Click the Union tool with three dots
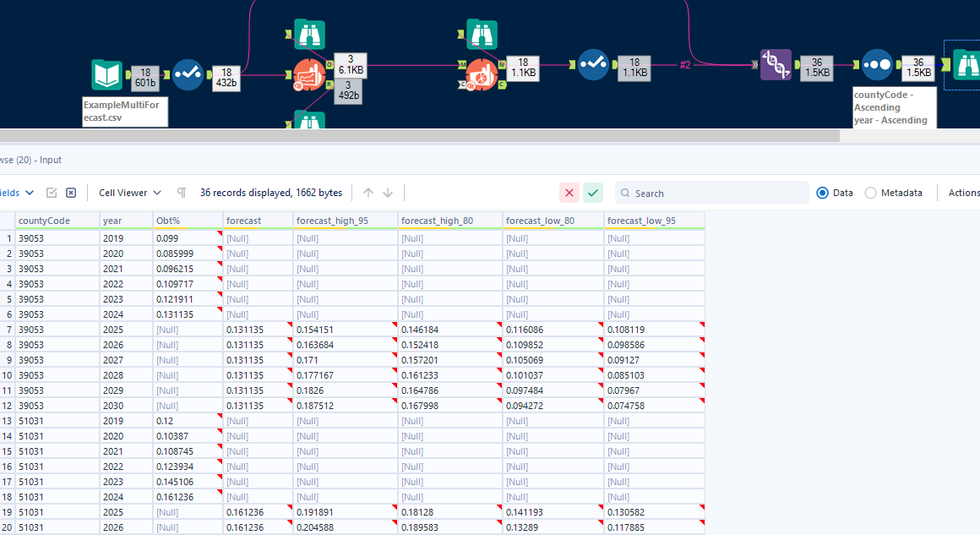 876,63
